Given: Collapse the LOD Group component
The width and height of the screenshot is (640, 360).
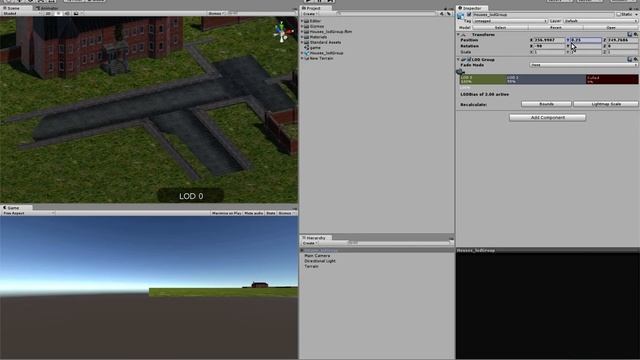Looking at the screenshot, I should click(x=458, y=60).
